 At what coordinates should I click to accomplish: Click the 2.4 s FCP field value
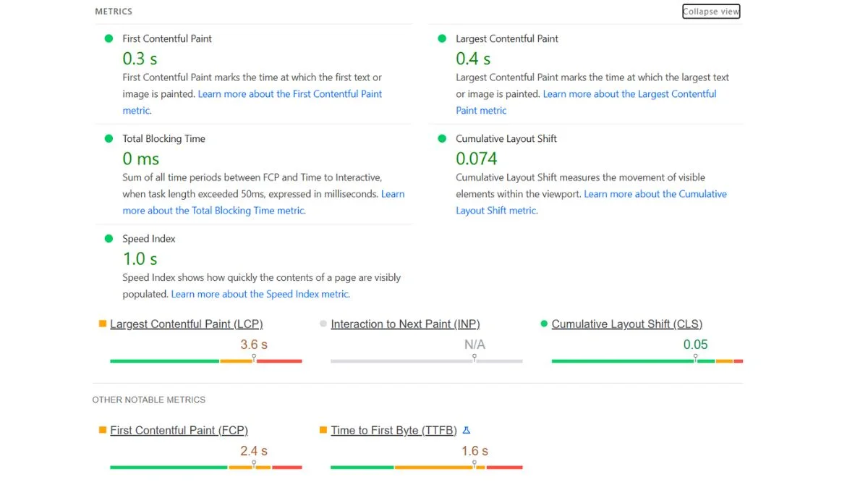point(254,451)
